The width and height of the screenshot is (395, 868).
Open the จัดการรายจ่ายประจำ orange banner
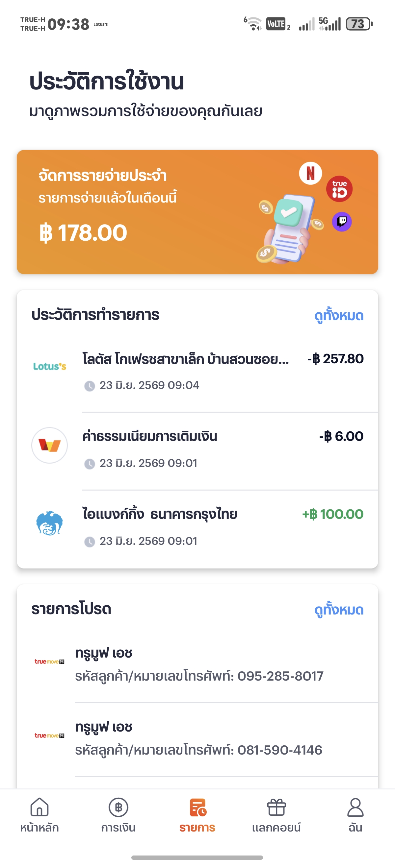pyautogui.click(x=197, y=212)
